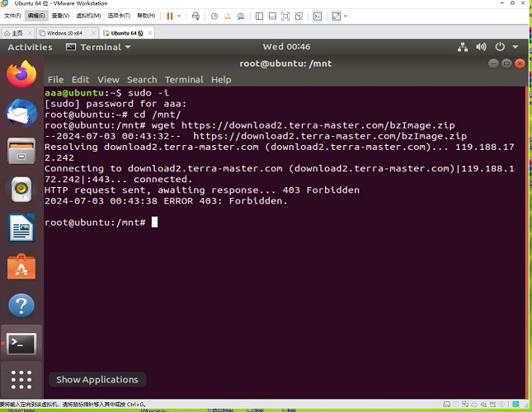
Task: Click Activities in the Ubuntu top bar
Action: point(30,47)
